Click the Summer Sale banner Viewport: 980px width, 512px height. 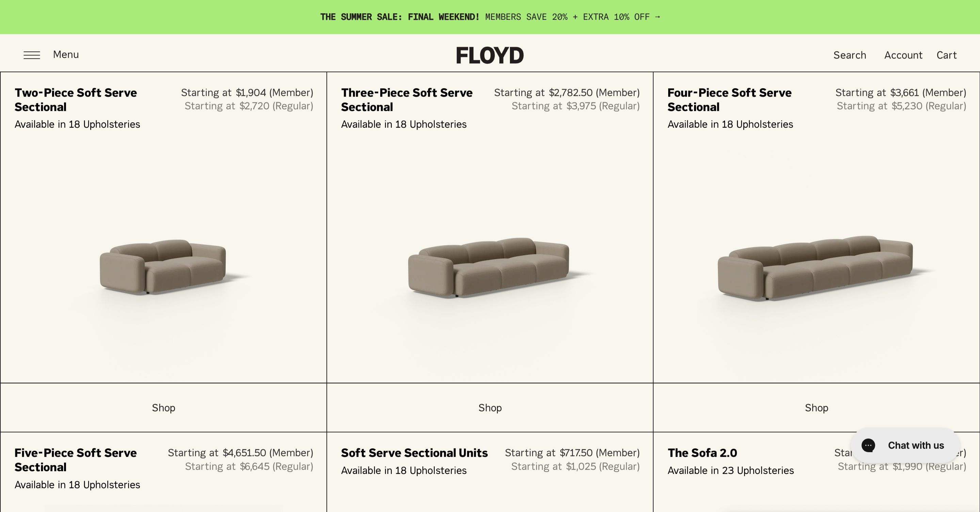(x=490, y=17)
